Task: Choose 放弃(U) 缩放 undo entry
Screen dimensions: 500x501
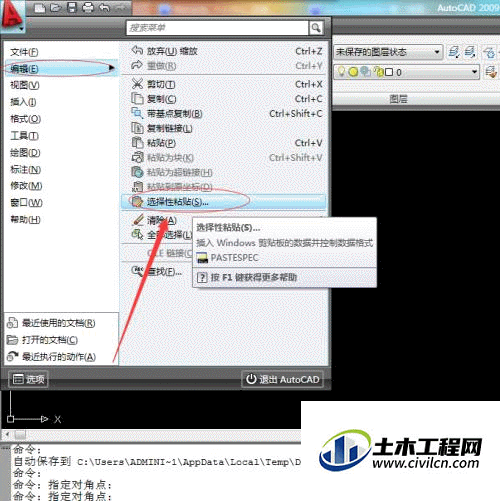Action: tap(223, 51)
